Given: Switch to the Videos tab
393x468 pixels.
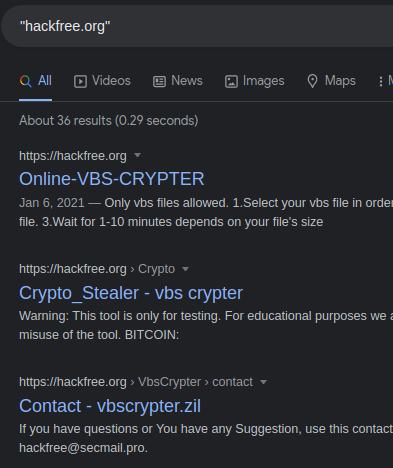Looking at the screenshot, I should point(102,81).
